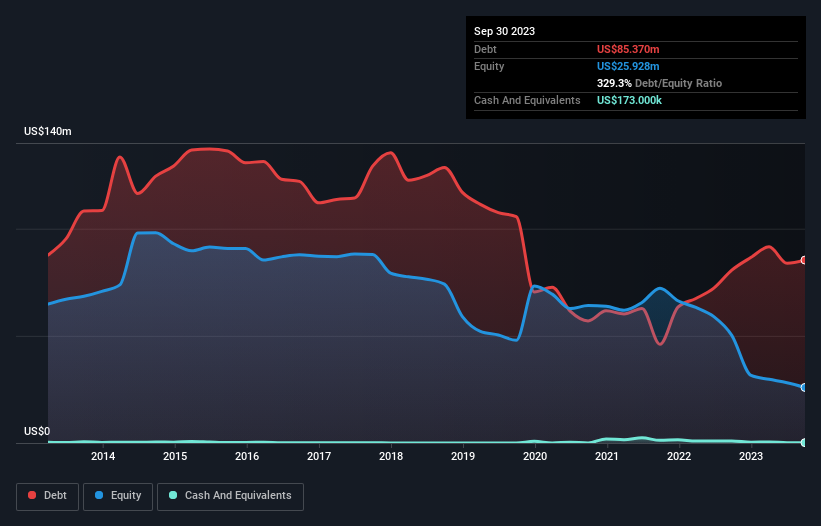Click the 2014 x-axis label

pyautogui.click(x=103, y=456)
